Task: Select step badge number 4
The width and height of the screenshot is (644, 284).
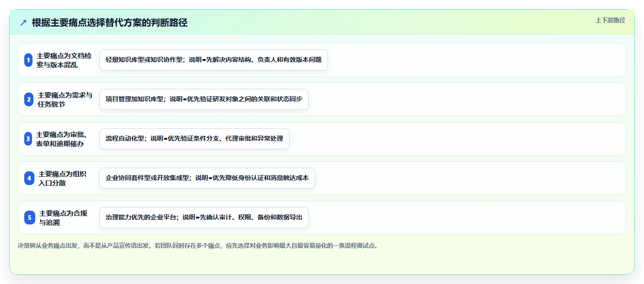Action: tap(29, 178)
